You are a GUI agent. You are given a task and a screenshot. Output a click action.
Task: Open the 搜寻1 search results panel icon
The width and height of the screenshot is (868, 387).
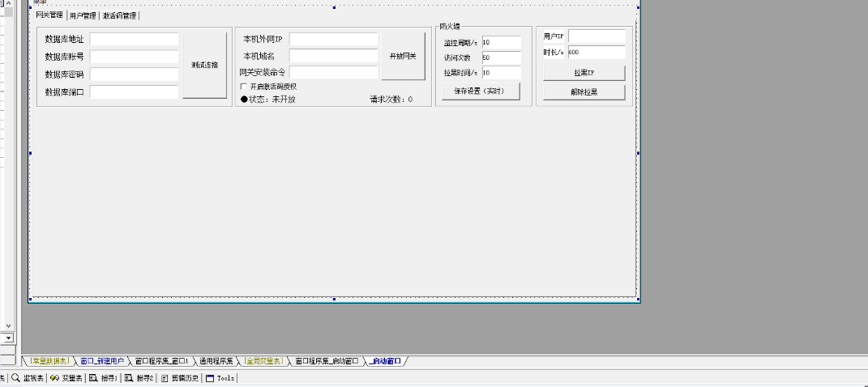93,378
